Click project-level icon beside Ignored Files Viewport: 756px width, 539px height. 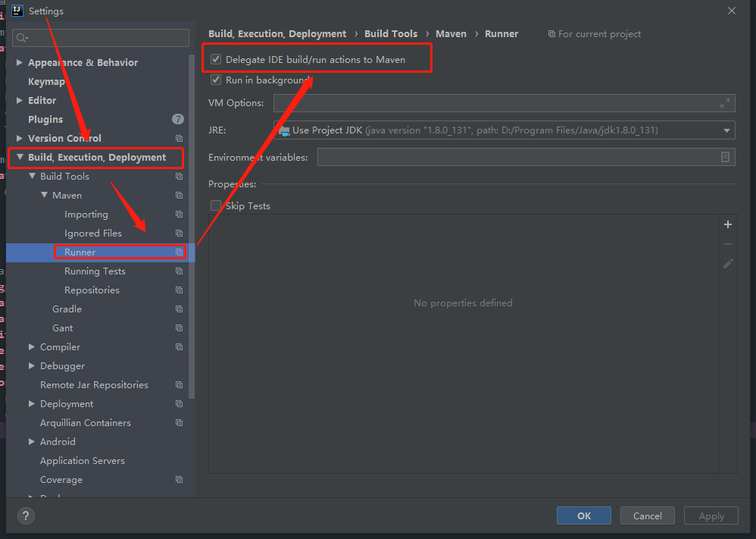click(179, 233)
